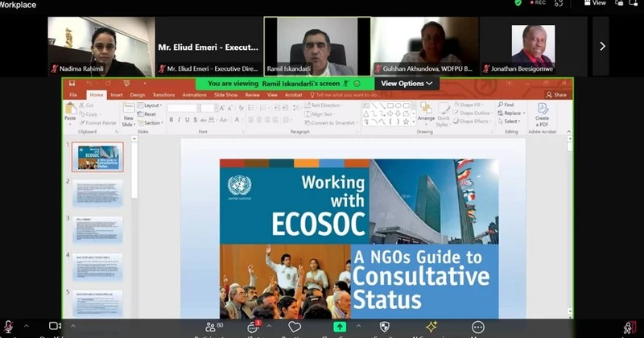
Task: Open the Replace dropdown arrow
Action: pyautogui.click(x=524, y=113)
